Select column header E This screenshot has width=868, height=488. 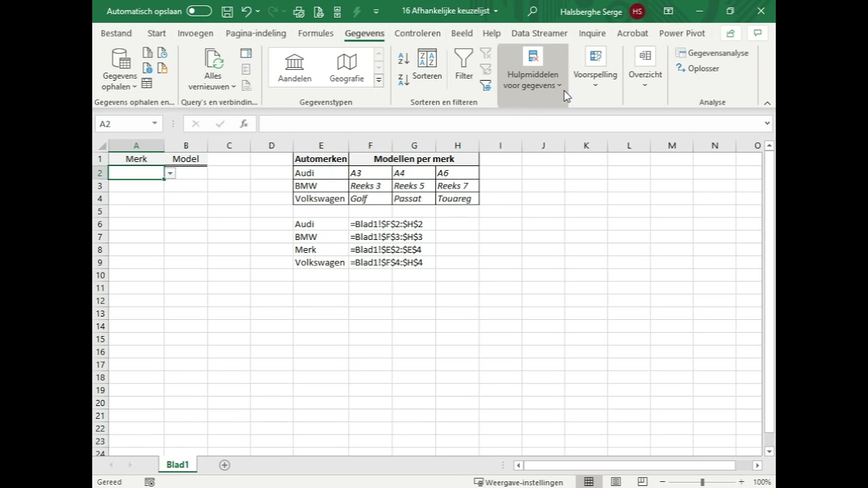pos(321,146)
